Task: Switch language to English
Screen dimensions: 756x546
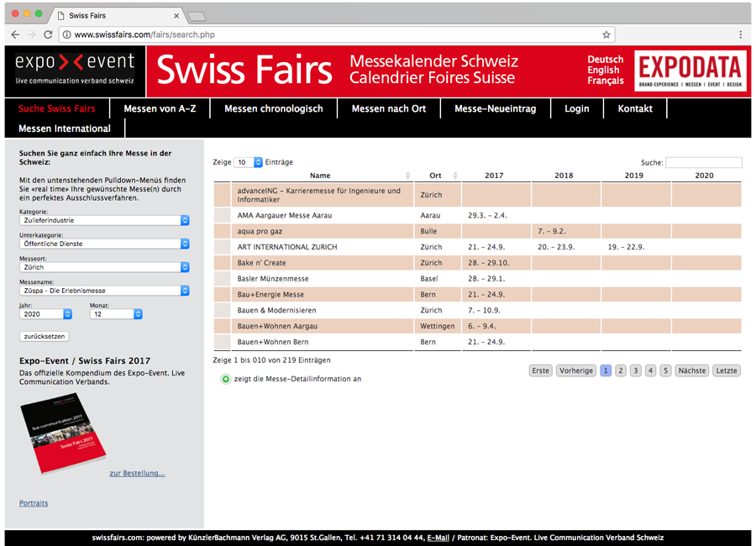Action: point(603,70)
